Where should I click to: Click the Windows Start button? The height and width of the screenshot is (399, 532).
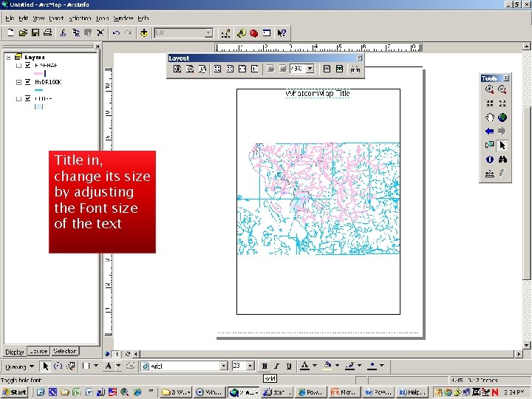coord(15,392)
